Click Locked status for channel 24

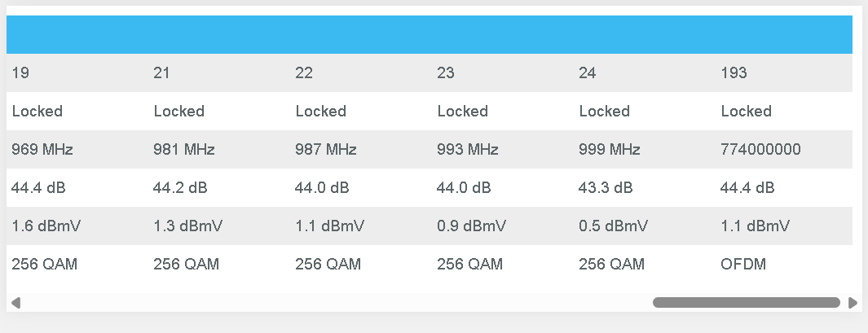point(605,112)
